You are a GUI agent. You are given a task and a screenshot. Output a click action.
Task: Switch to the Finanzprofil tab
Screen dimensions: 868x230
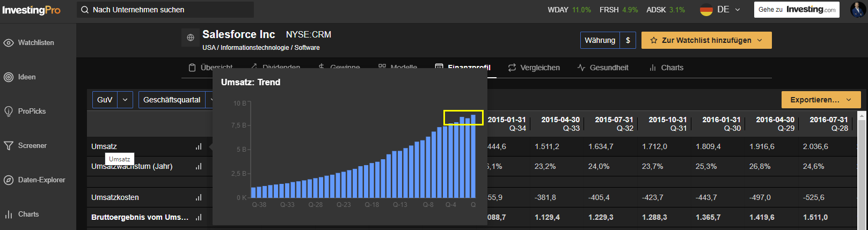coord(462,68)
